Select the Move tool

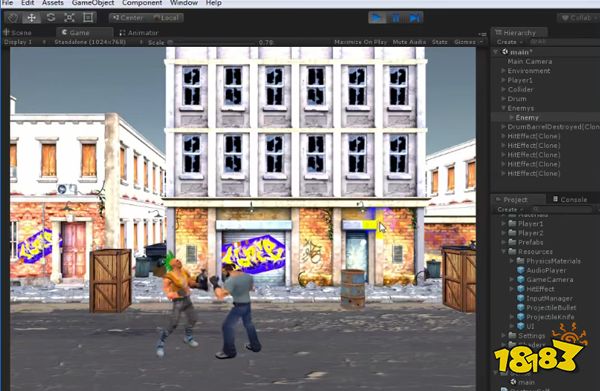[31, 18]
